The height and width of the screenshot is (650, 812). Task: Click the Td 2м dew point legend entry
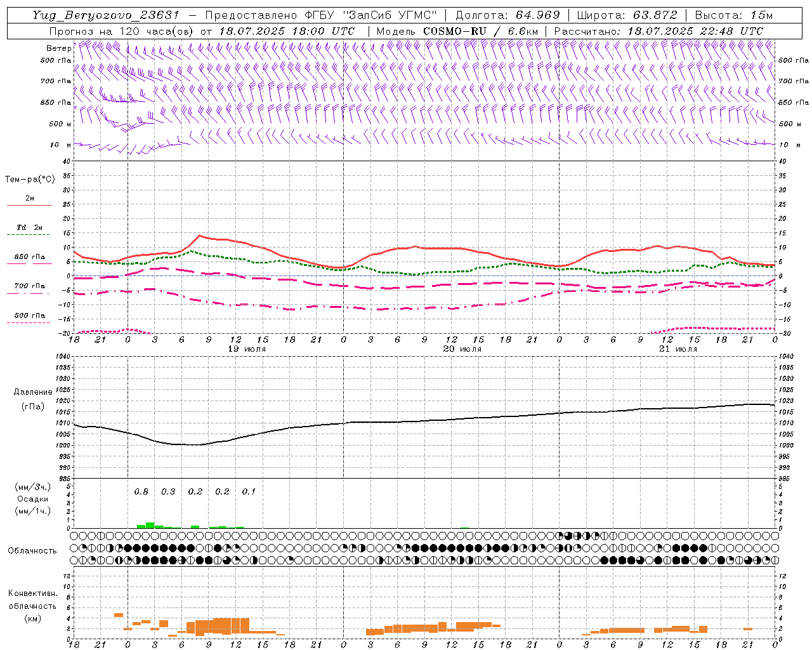[29, 227]
